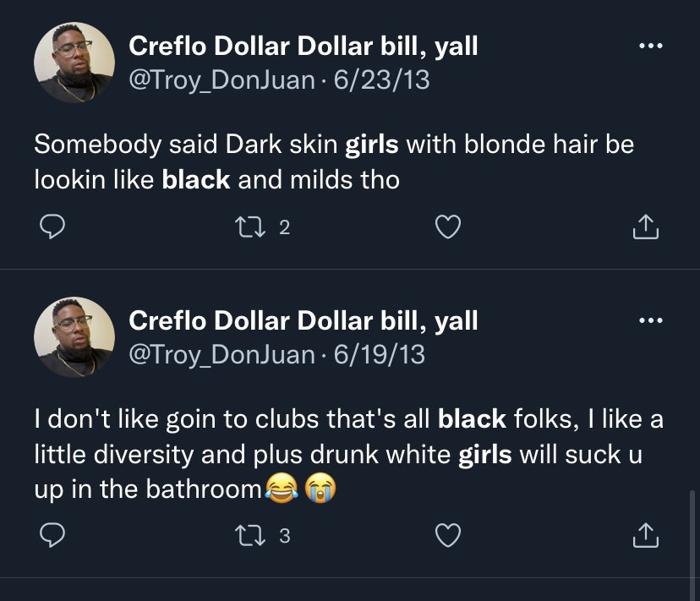Open the profile picture on the 6/23/13 tweet
This screenshot has width=700, height=601.
pyautogui.click(x=74, y=63)
